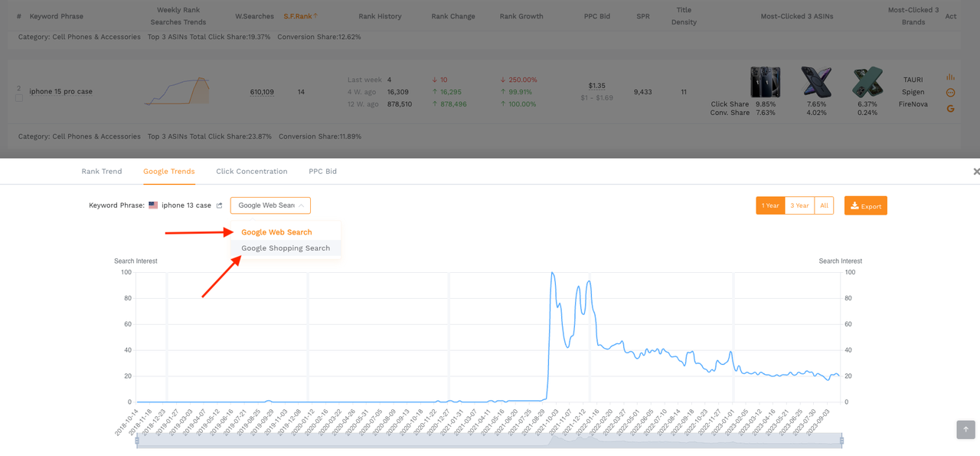
Task: Click the W.Searches column header
Action: (254, 16)
